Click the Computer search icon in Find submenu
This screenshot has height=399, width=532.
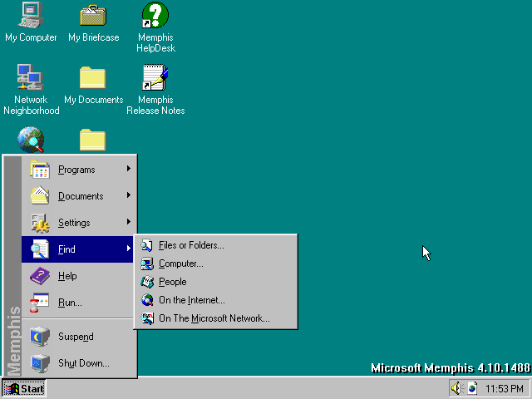pyautogui.click(x=147, y=264)
